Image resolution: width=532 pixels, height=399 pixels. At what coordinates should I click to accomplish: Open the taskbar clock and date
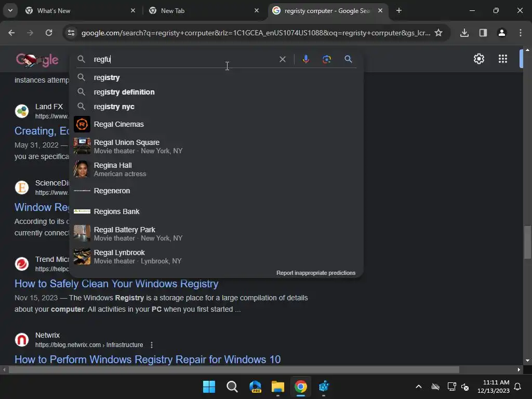[x=494, y=387]
